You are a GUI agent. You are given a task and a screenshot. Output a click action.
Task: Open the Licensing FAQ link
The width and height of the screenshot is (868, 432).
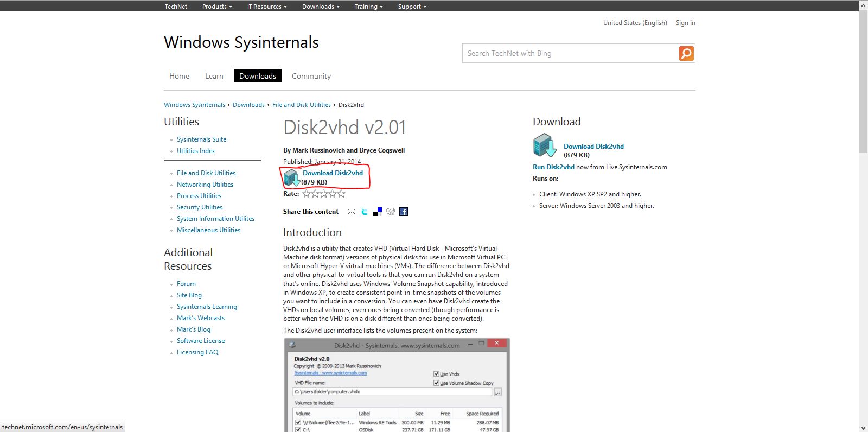point(197,352)
